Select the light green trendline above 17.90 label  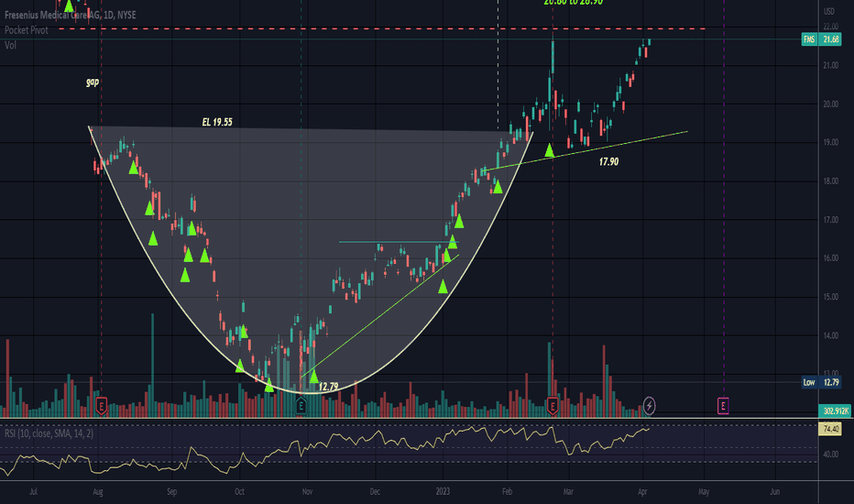coord(586,151)
